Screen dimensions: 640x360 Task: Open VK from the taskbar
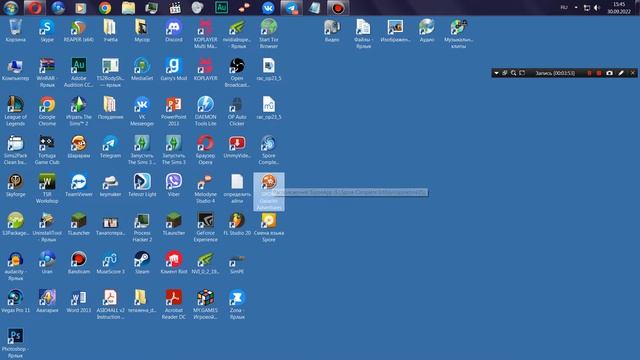click(x=268, y=8)
